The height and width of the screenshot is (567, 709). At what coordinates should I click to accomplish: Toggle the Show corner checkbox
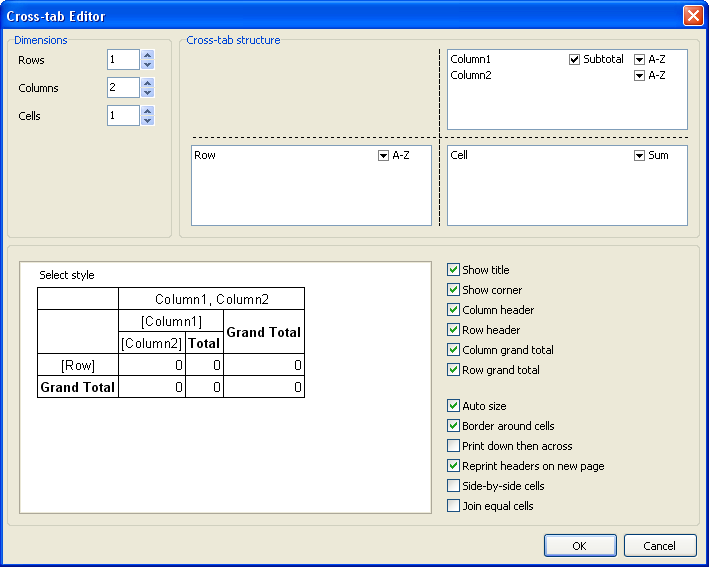(x=454, y=290)
